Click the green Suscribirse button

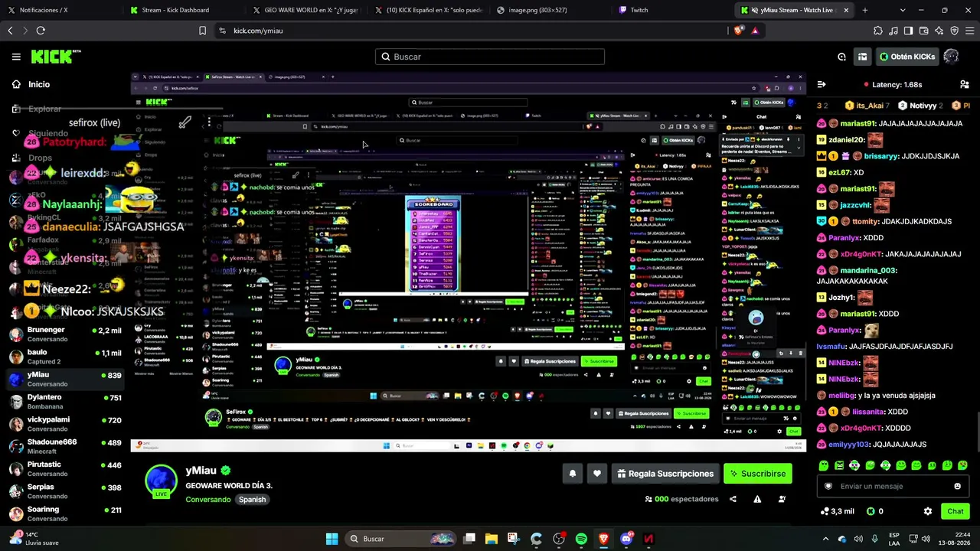click(758, 474)
